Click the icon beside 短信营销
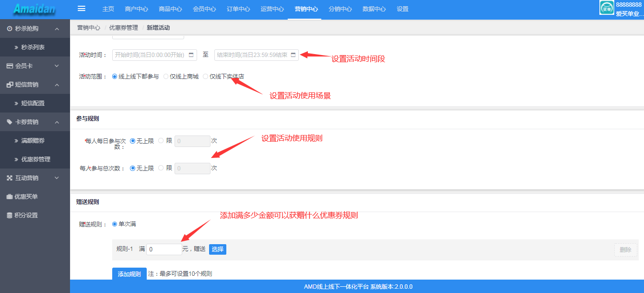 (10, 85)
